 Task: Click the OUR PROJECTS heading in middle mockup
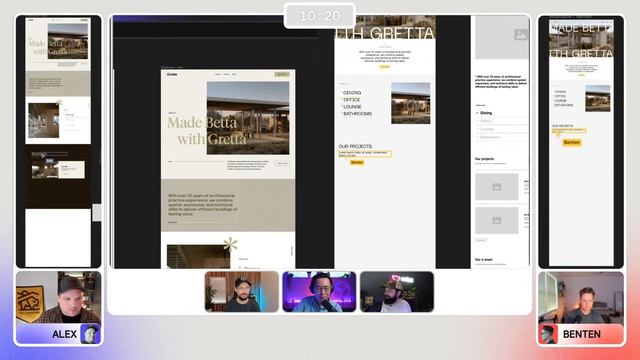355,146
